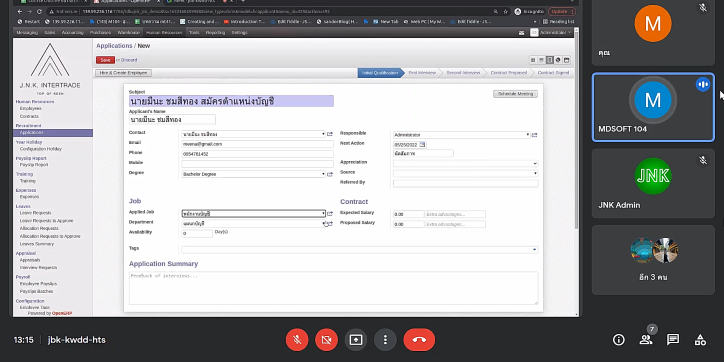Click browser back arrow in shared screen
Viewport: 724px width, 362px height.
click(20, 12)
